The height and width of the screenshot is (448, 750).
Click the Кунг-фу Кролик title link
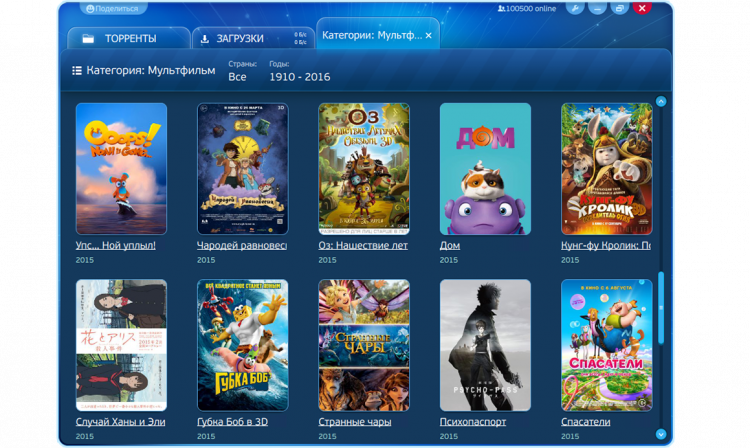[606, 245]
